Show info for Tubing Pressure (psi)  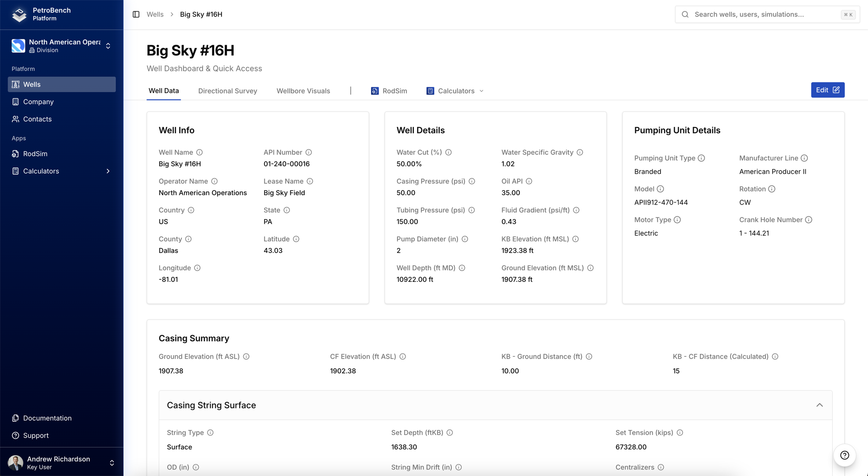click(472, 210)
